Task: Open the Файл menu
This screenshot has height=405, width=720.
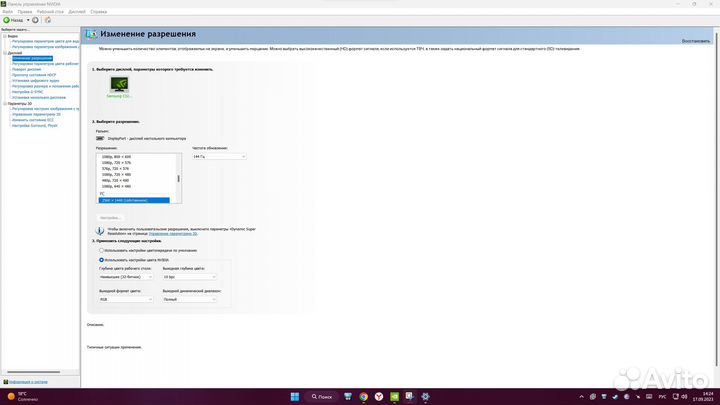Action: [7, 11]
